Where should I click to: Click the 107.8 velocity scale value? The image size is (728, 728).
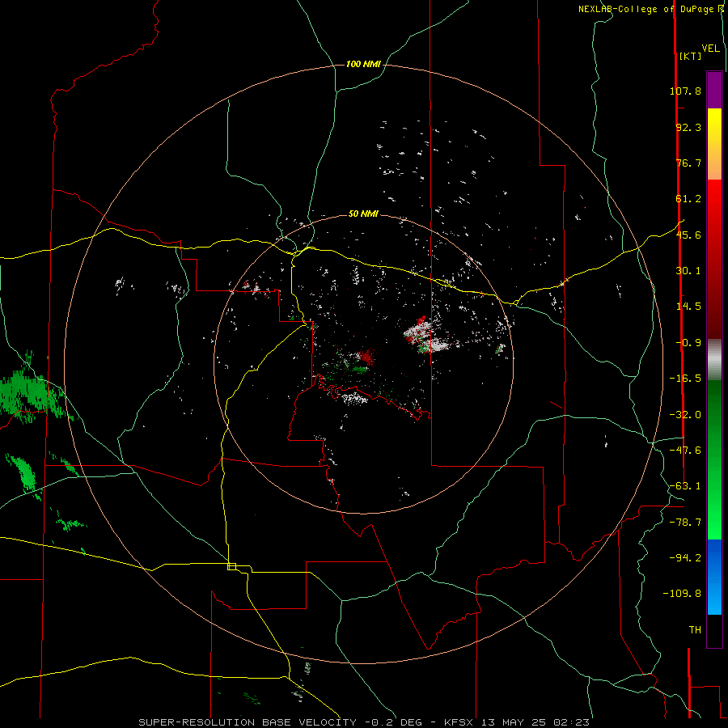click(685, 91)
